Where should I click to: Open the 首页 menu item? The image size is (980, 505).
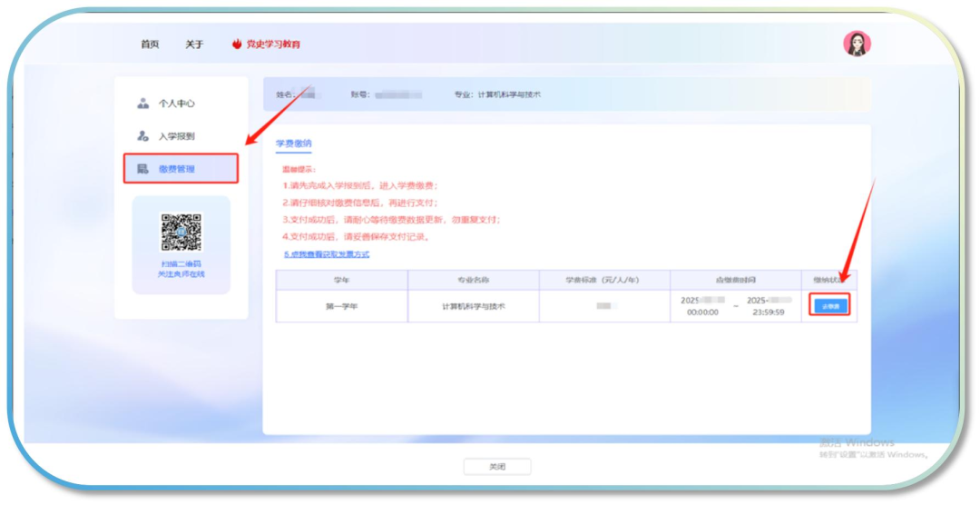click(150, 45)
